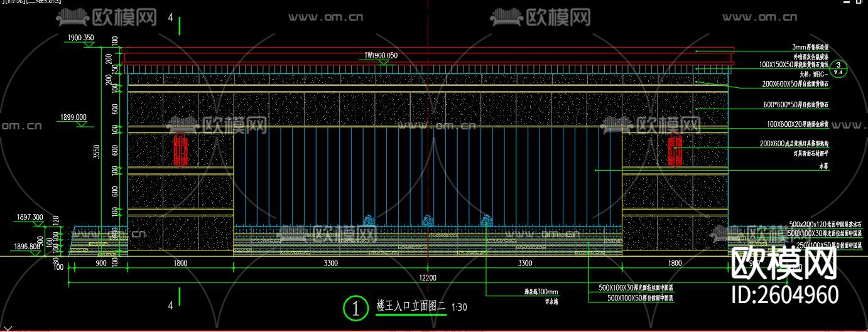Select the note 100X600X20厚烧面金麻黄

tap(798, 124)
